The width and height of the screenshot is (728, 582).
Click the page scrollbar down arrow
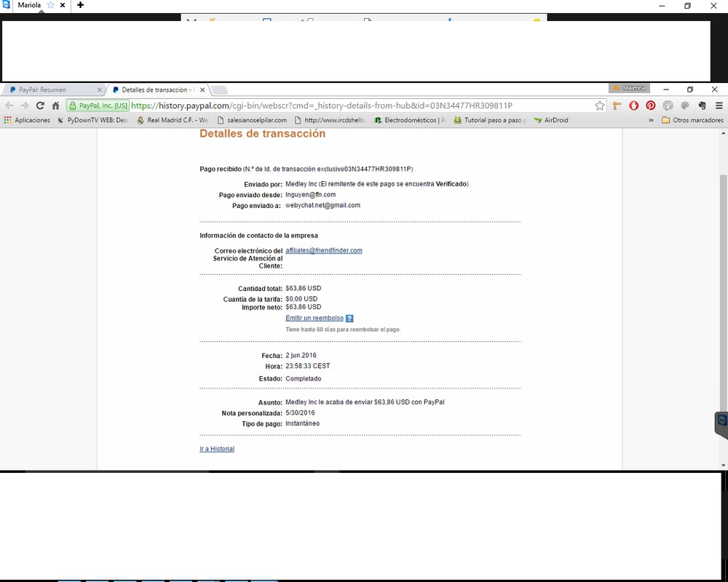[724, 465]
